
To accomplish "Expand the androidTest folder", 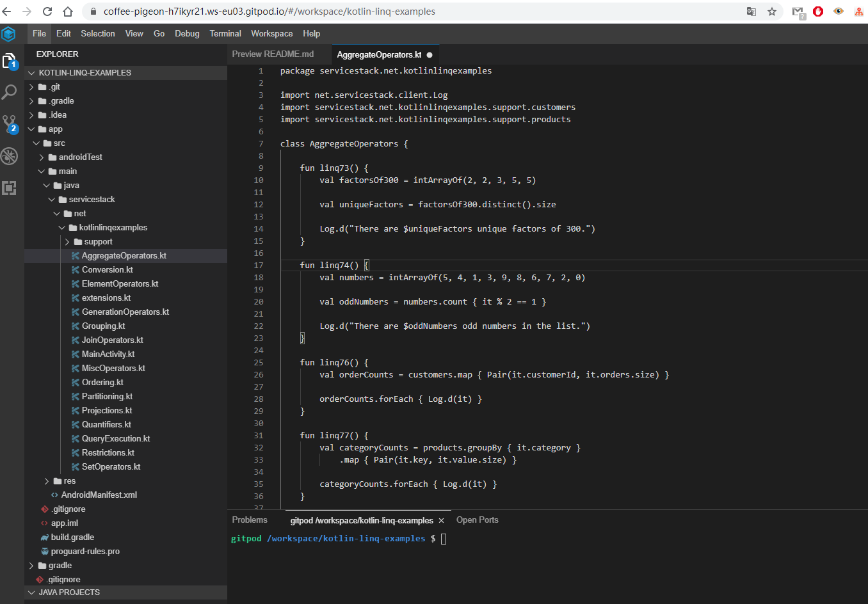I will pyautogui.click(x=42, y=157).
